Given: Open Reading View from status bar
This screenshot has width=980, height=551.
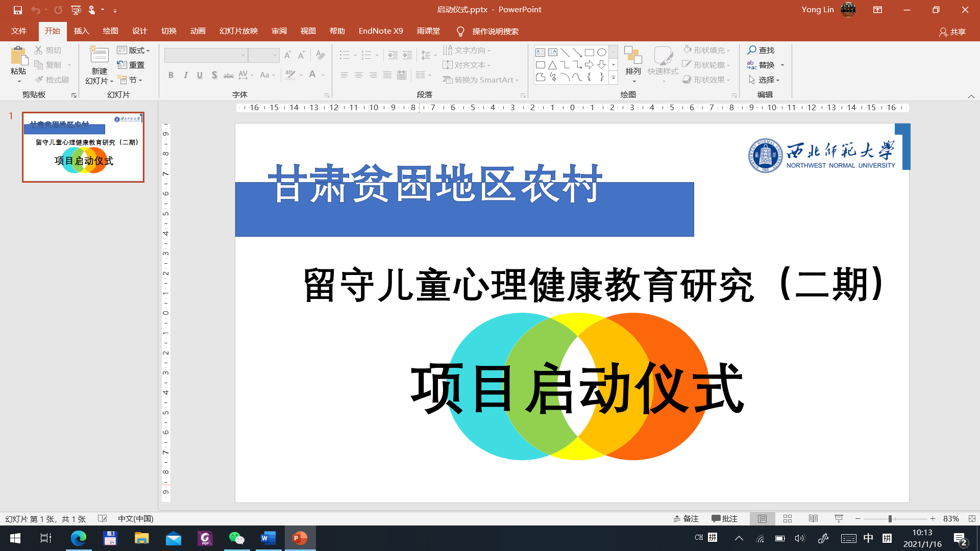Looking at the screenshot, I should pyautogui.click(x=813, y=518).
